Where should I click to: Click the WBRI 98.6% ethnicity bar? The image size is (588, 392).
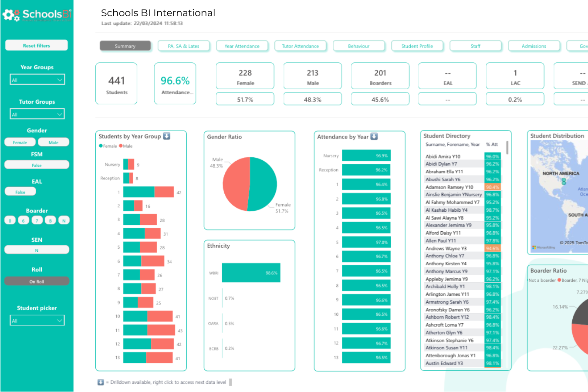coord(251,273)
